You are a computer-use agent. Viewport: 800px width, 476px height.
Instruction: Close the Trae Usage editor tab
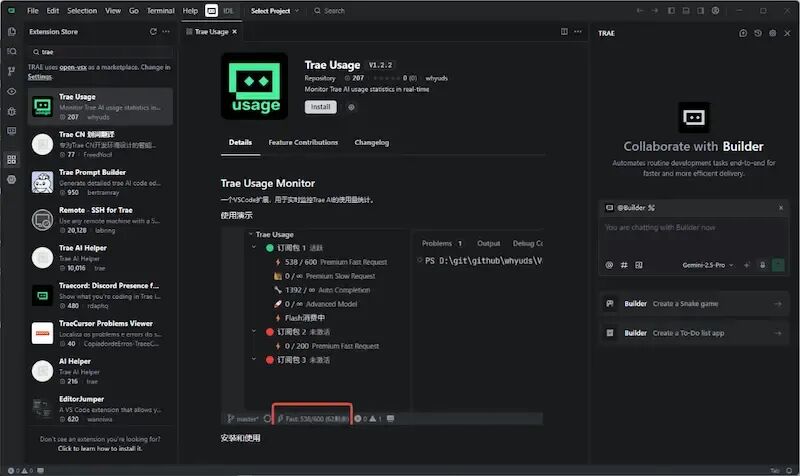(x=235, y=32)
